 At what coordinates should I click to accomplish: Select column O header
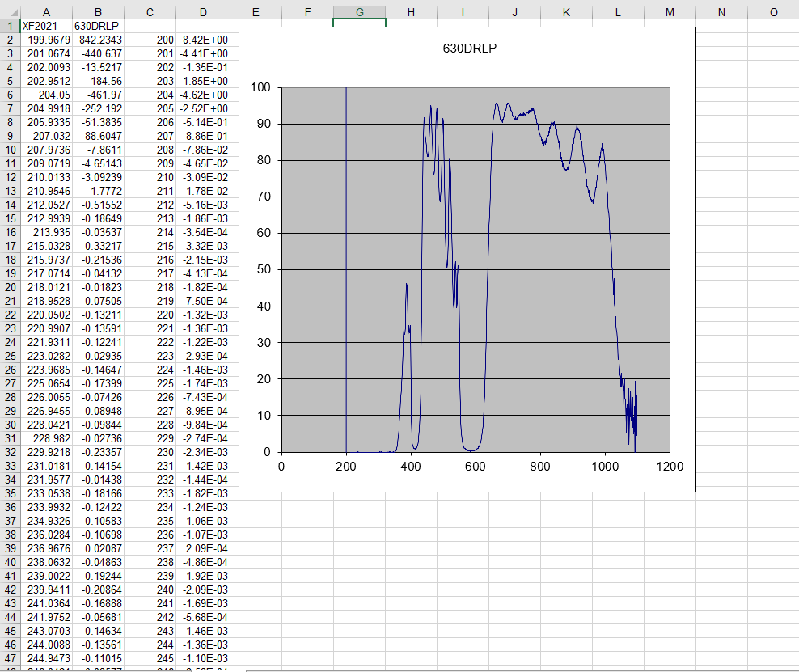click(x=773, y=12)
